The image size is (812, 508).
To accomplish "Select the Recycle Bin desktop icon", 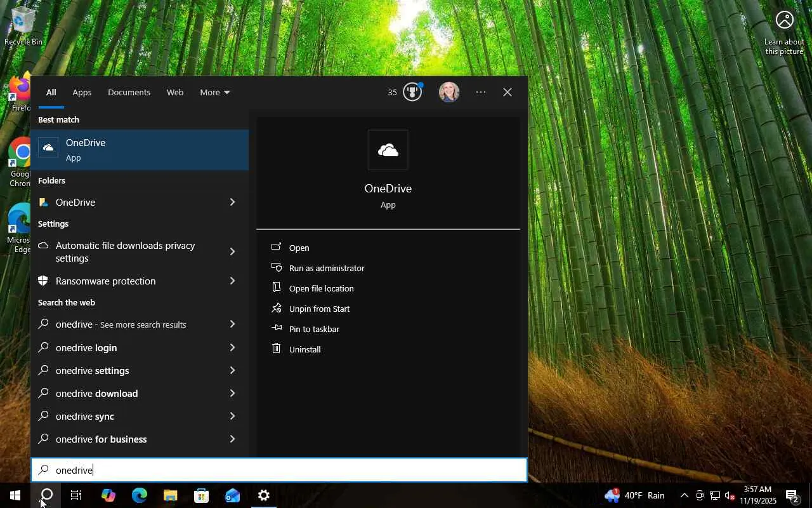I will 23,26.
